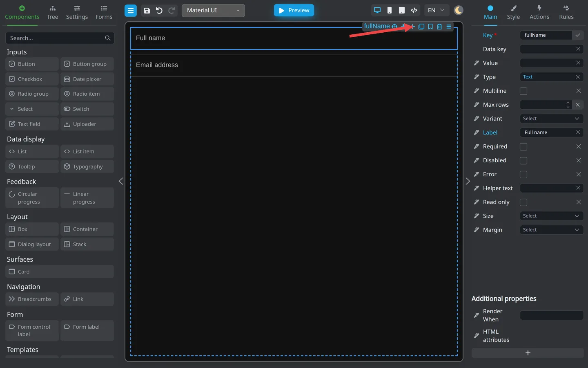Open the Variant select dropdown

pos(552,119)
